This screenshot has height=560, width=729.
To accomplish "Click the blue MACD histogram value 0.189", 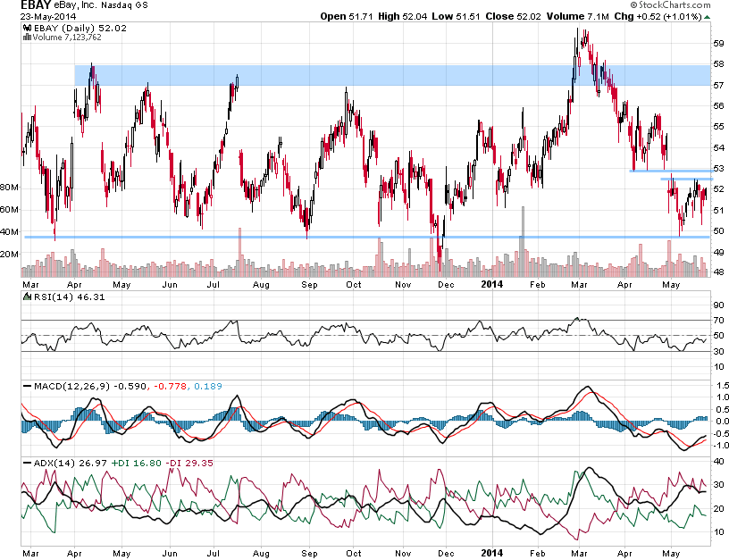I will coord(208,386).
